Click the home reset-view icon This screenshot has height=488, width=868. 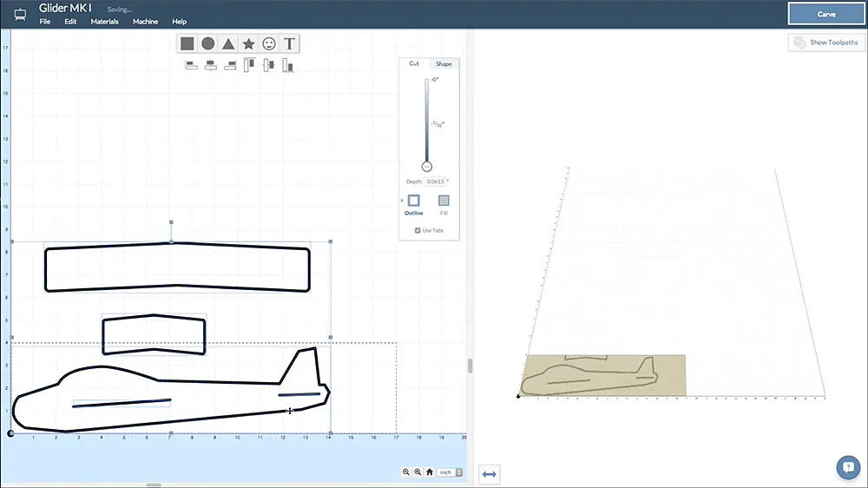point(430,472)
